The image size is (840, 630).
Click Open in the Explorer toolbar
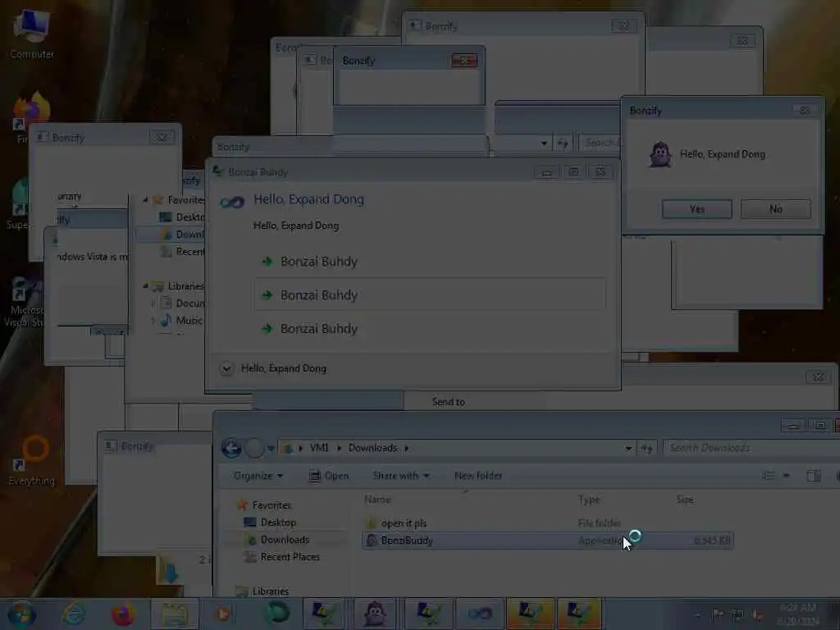click(x=329, y=476)
